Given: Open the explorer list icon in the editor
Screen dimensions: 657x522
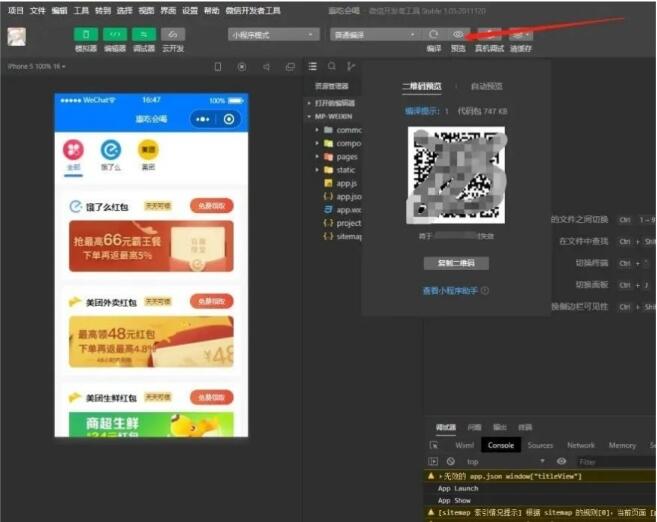Looking at the screenshot, I should (x=313, y=66).
